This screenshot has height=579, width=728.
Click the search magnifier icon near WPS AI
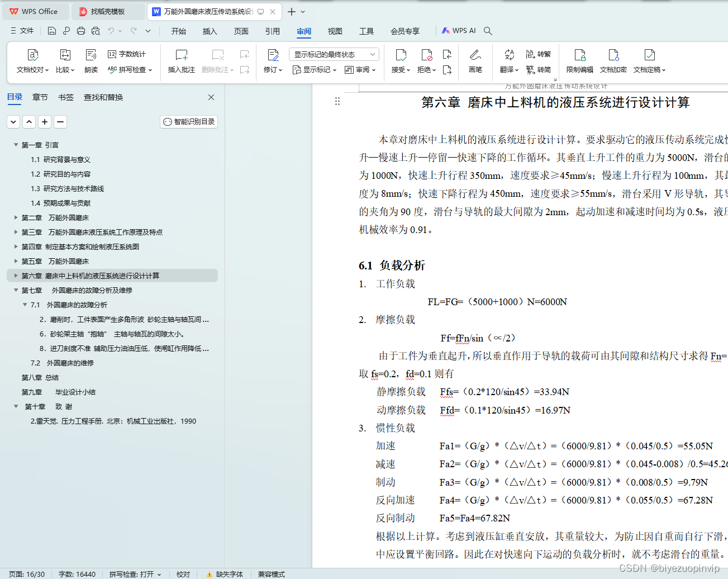point(488,31)
